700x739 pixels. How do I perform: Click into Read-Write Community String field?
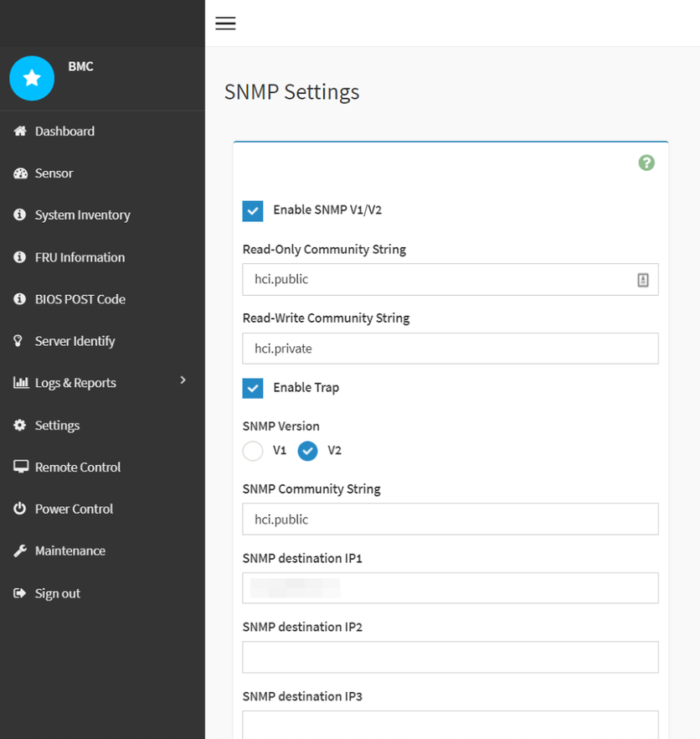tap(450, 349)
